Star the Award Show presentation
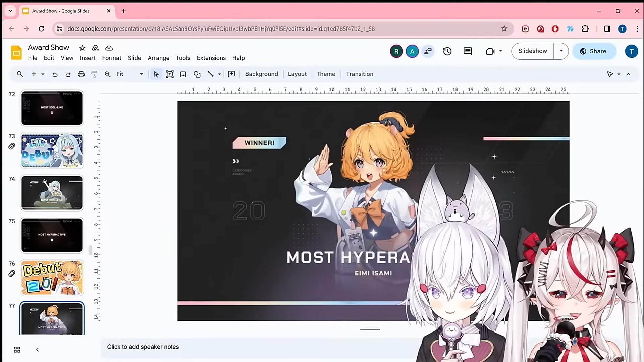 pos(82,48)
